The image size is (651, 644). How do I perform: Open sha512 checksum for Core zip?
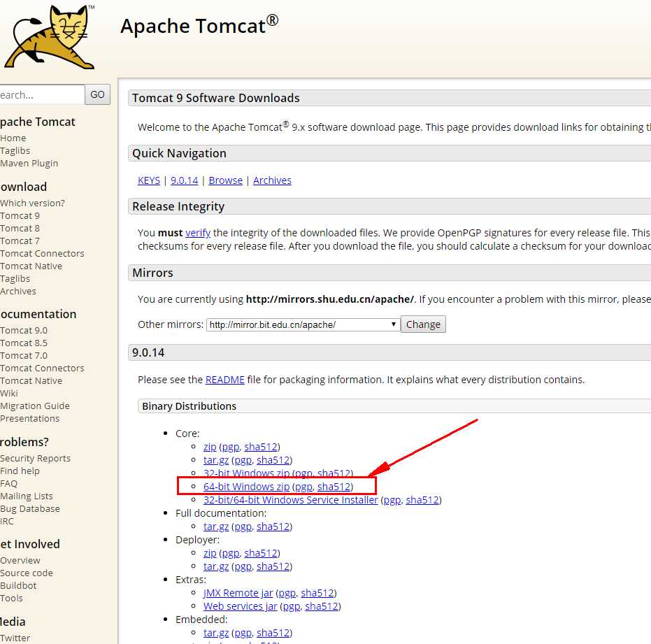(261, 448)
